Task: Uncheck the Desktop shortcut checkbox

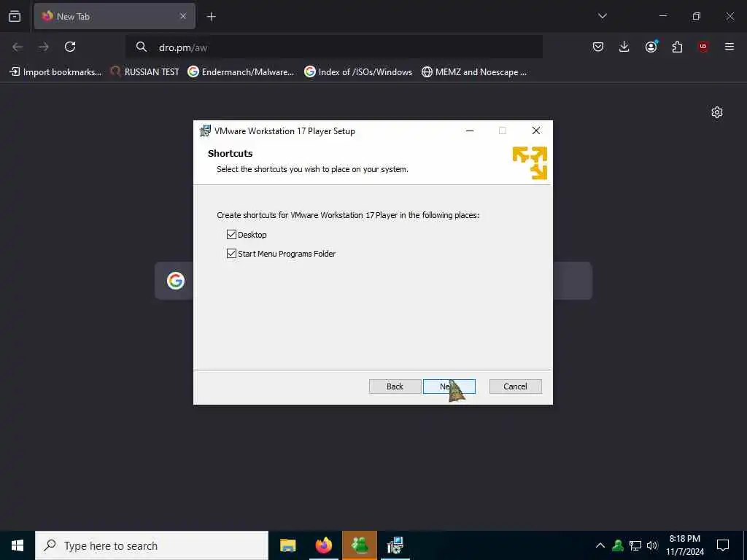Action: (231, 234)
